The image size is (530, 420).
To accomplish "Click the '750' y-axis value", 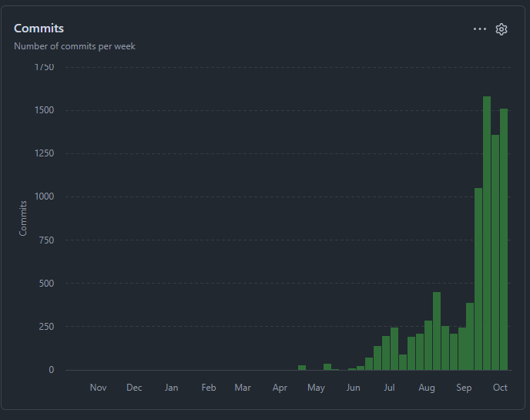I will click(46, 240).
